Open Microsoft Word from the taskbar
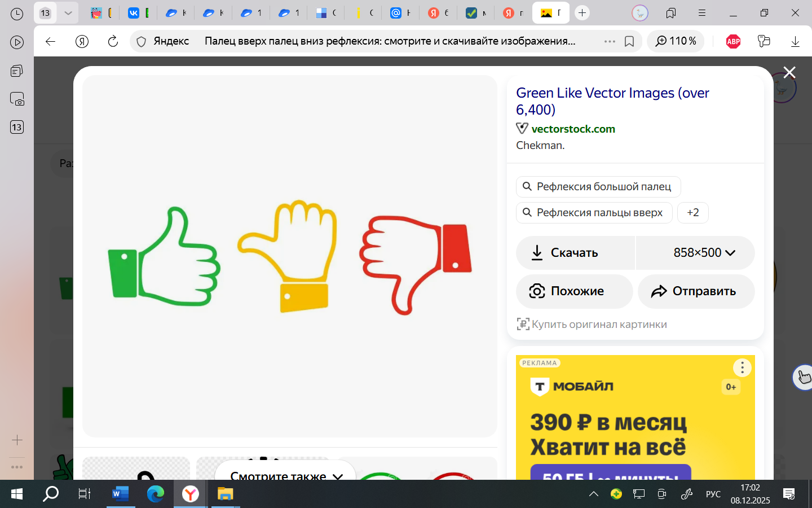Viewport: 812px width, 508px height. click(x=120, y=494)
